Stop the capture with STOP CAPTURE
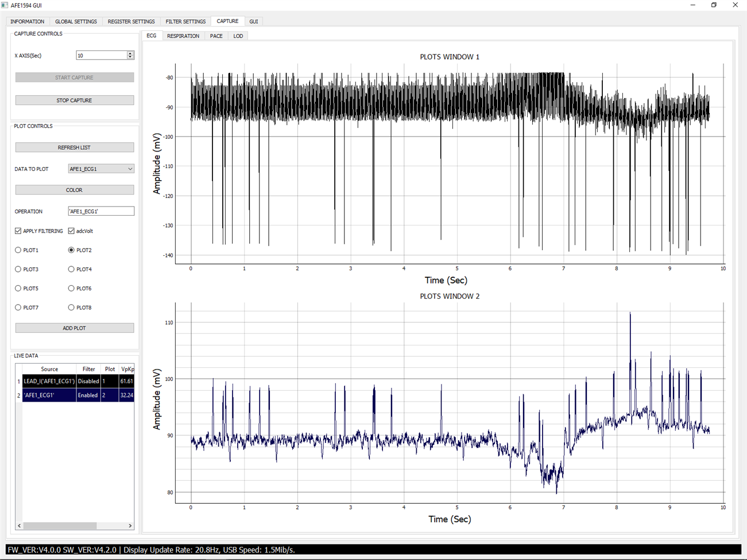Image resolution: width=747 pixels, height=560 pixels. [75, 100]
